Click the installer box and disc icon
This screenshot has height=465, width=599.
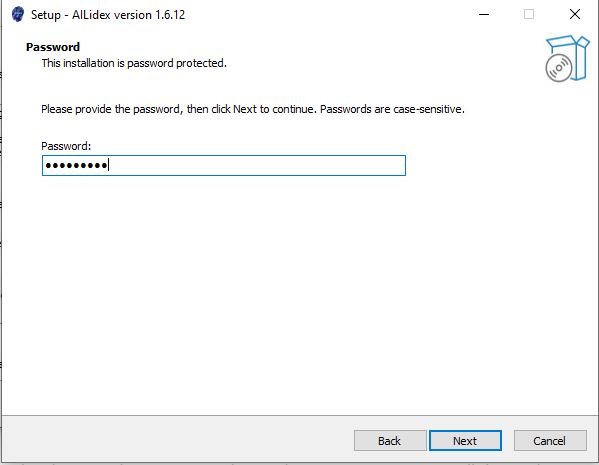coord(567,58)
